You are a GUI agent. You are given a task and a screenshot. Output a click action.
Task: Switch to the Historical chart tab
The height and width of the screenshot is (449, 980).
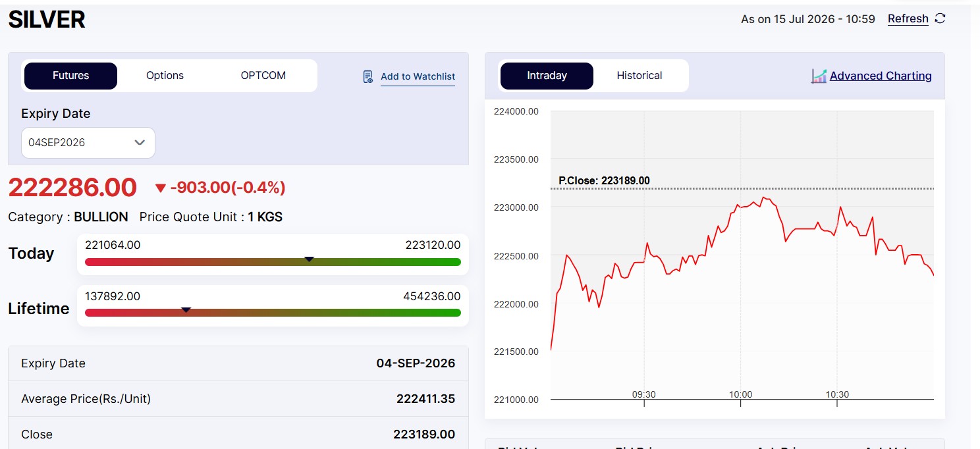tap(640, 76)
